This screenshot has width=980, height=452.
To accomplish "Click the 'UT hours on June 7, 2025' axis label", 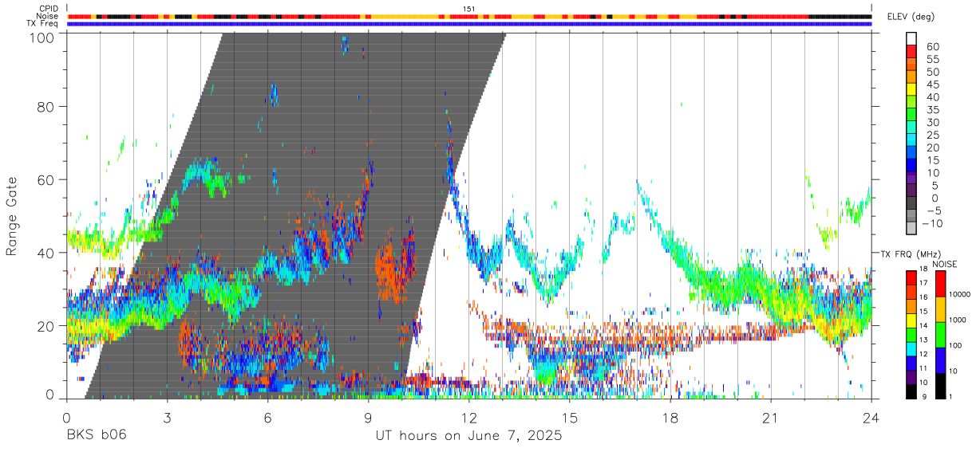I will (x=468, y=436).
